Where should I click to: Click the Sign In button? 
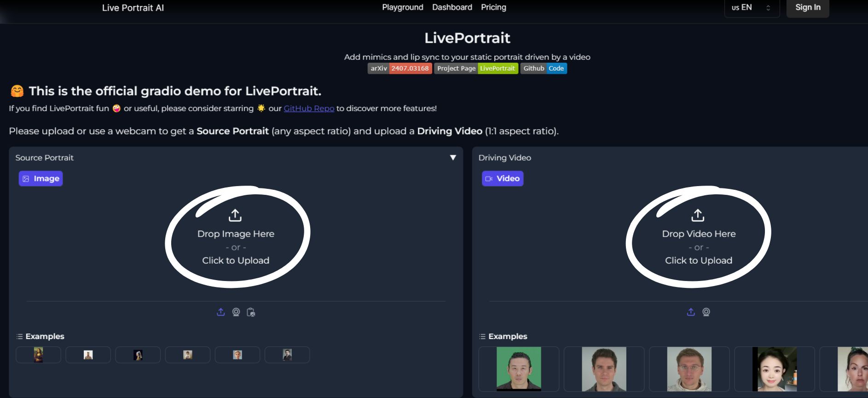point(808,8)
